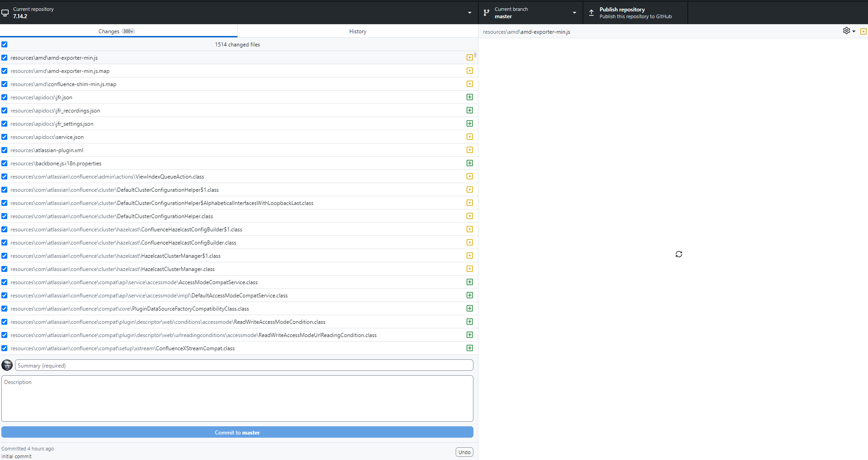
Task: Switch to the Changes tab
Action: pyautogui.click(x=118, y=31)
